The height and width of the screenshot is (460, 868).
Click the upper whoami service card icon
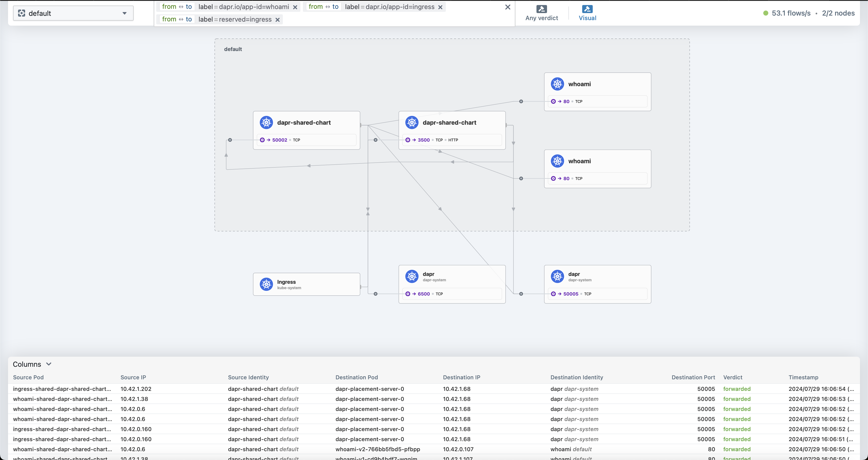click(x=557, y=84)
